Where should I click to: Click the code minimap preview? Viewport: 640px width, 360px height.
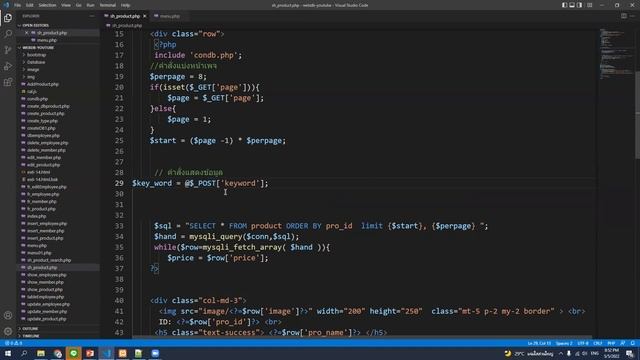point(616,53)
